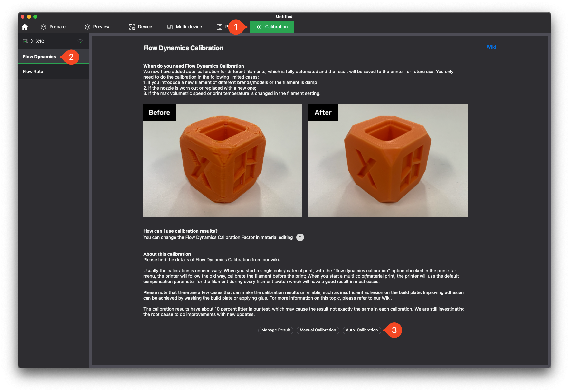The height and width of the screenshot is (392, 569).
Task: Click the Device tab icon
Action: (132, 27)
